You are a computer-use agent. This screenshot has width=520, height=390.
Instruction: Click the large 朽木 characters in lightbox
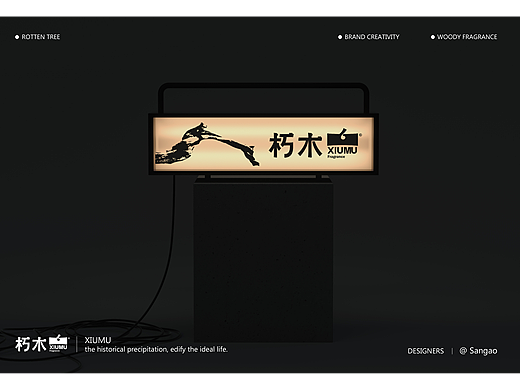coord(296,145)
